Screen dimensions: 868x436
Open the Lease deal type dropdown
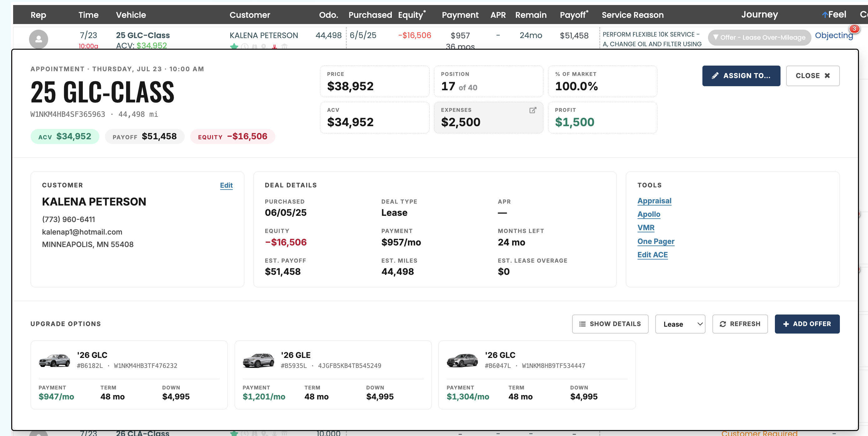(680, 324)
